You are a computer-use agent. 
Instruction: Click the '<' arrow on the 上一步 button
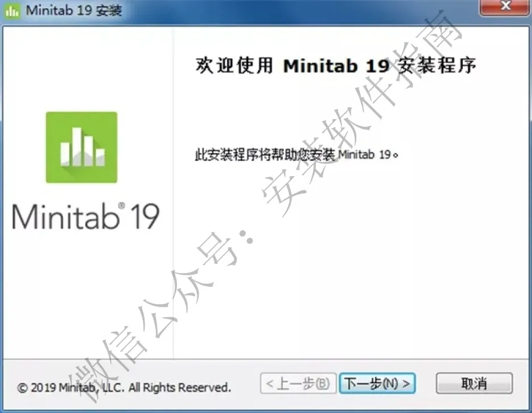click(270, 384)
